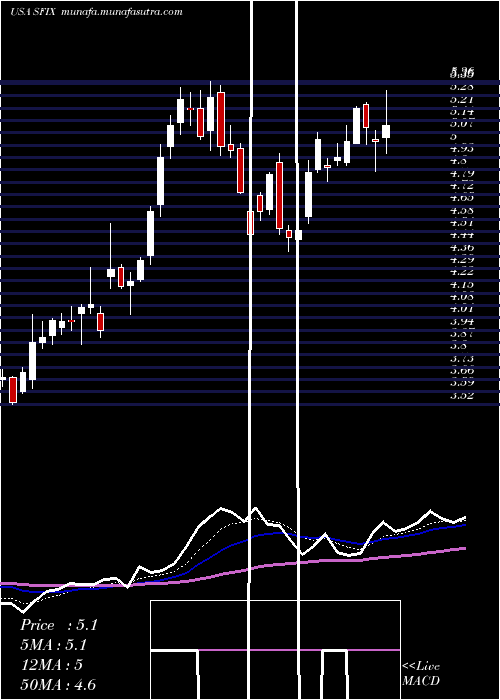This screenshot has height=700, width=500.
Task: Click the 'USA SFIX' ticker text
Action: [33, 12]
